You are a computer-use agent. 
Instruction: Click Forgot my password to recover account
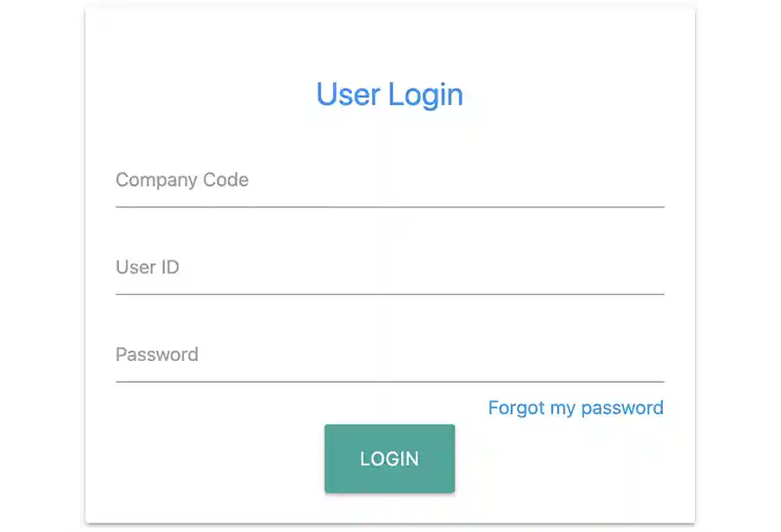575,407
